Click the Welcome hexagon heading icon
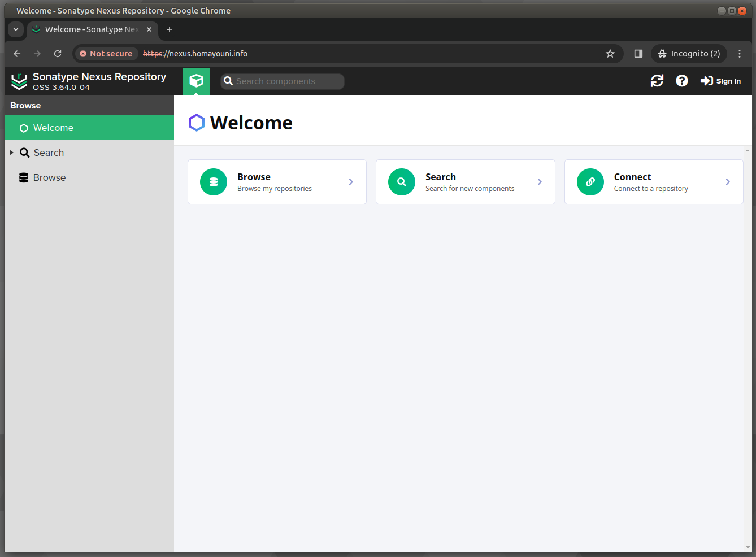 click(x=196, y=123)
